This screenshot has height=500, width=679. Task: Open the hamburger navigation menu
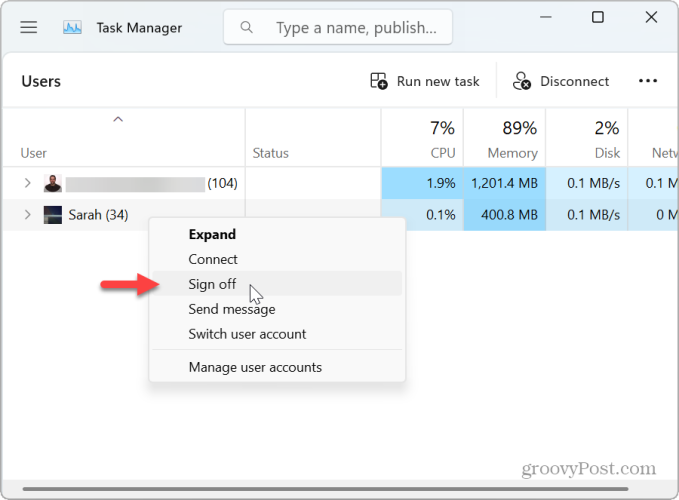click(x=29, y=28)
